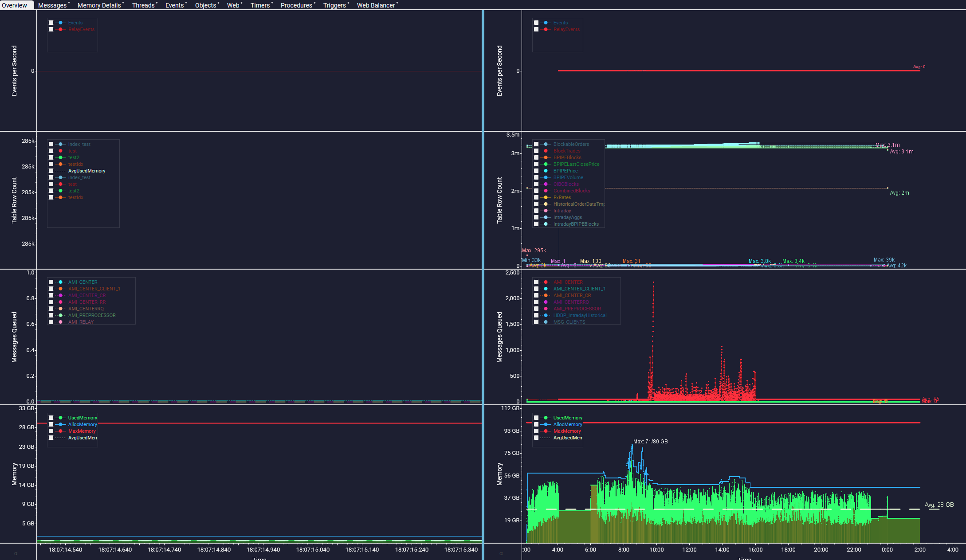This screenshot has width=966, height=560.
Task: Toggle the CombinedBlocks series checkbox
Action: (x=536, y=191)
